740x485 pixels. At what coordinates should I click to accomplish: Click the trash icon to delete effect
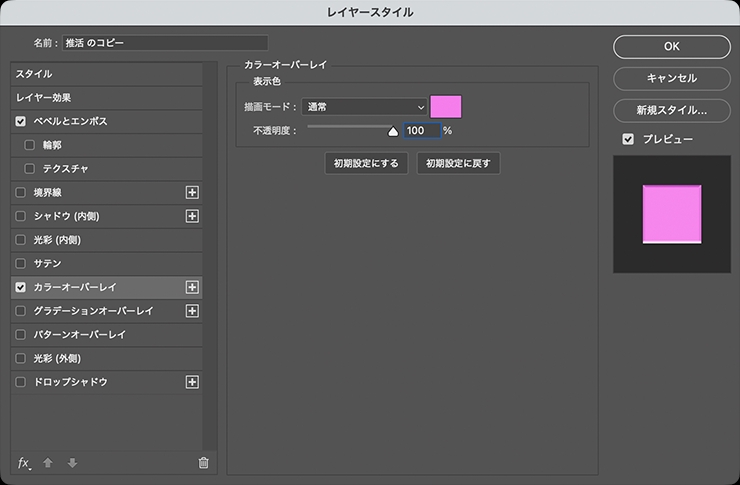coord(204,462)
